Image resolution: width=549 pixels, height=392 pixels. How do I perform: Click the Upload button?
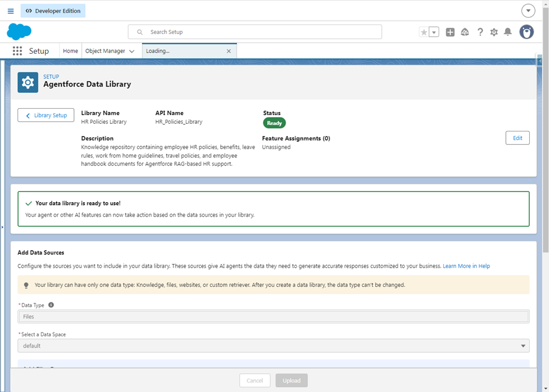(291, 380)
